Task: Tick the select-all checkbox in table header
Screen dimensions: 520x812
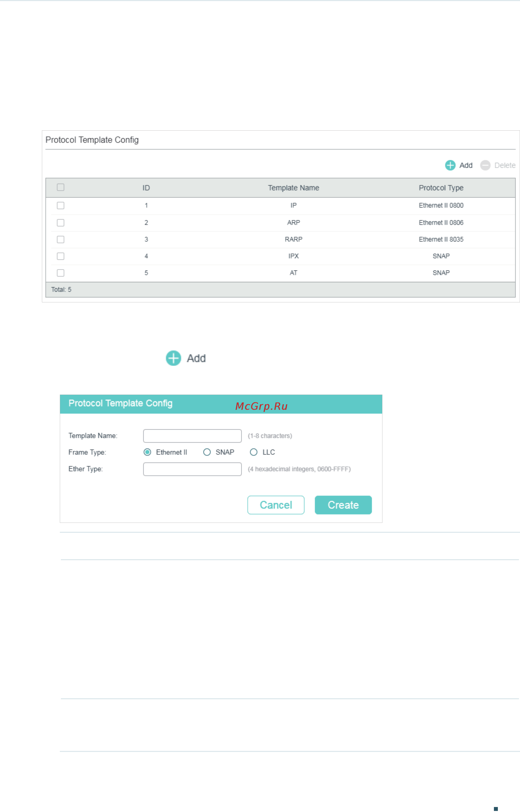Action: tap(60, 187)
